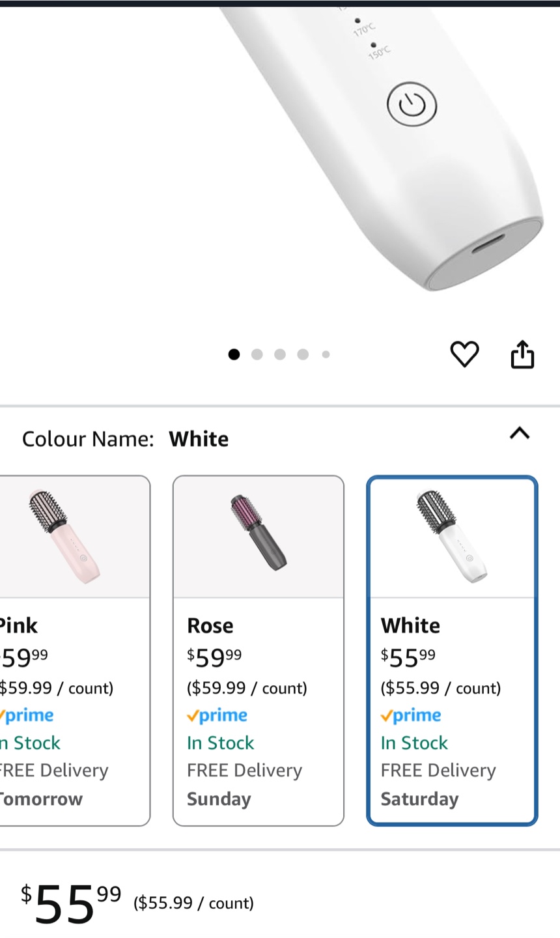The image size is (560, 938).
Task: Tap the Pink brush thumbnail image
Action: (x=65, y=537)
